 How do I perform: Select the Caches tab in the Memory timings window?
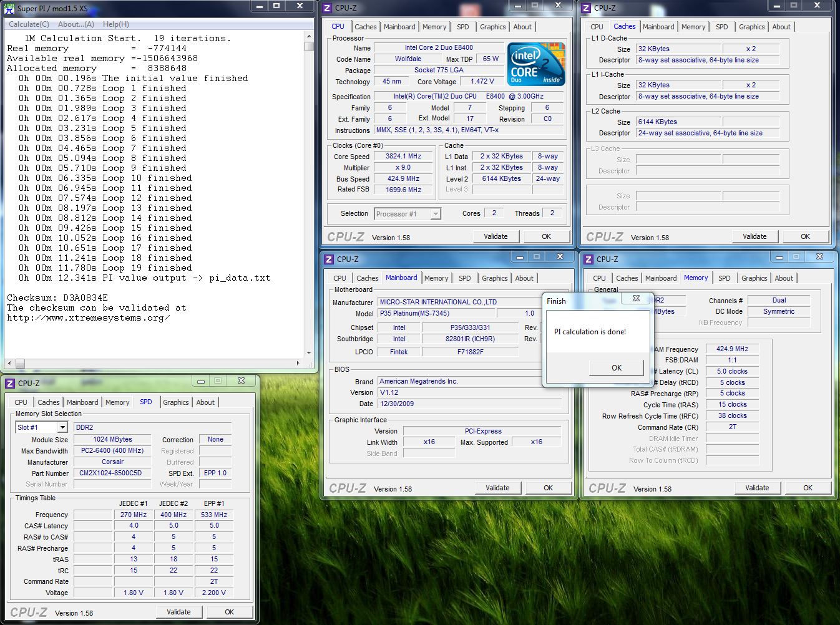(x=627, y=278)
